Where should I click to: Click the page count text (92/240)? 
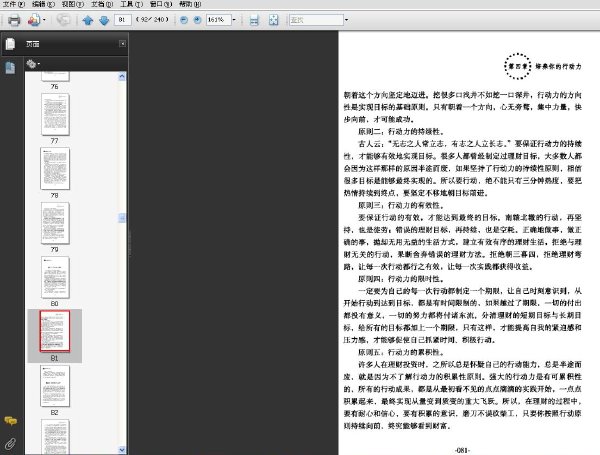pos(152,20)
